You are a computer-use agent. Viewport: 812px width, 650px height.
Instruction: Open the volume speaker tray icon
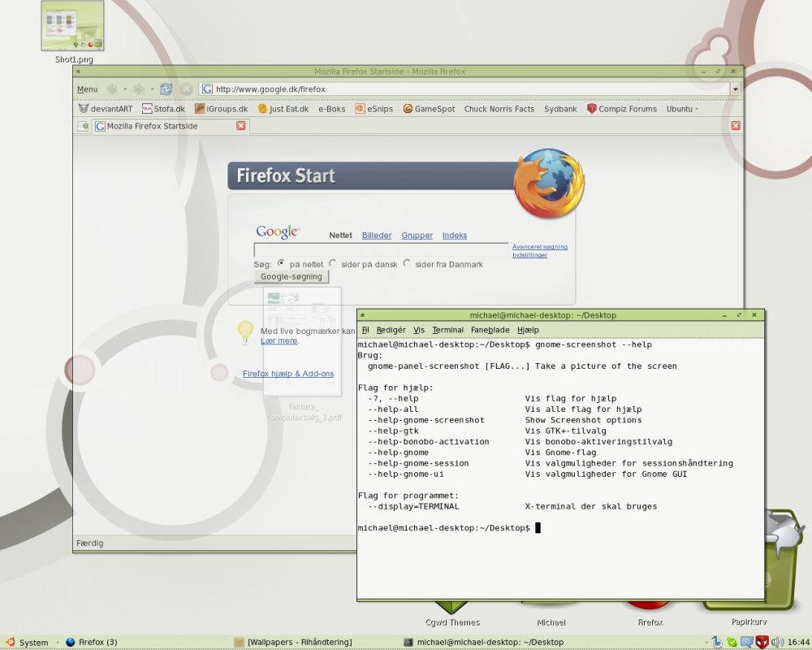click(x=777, y=643)
